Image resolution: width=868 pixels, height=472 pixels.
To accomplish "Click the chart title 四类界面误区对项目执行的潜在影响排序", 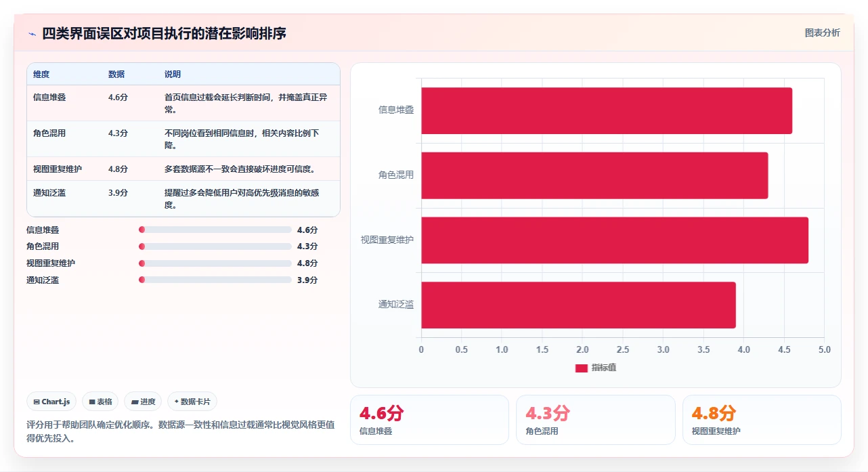I will pos(165,33).
